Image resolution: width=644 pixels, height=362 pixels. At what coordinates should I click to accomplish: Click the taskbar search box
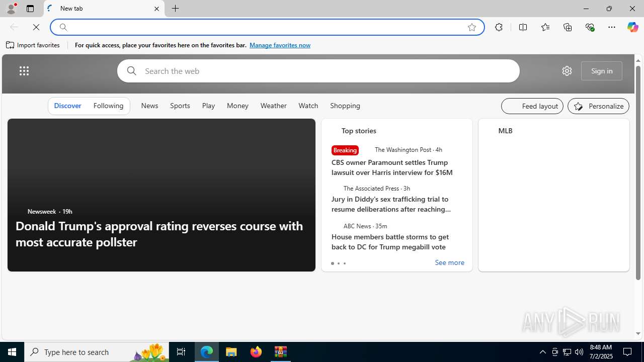97,352
